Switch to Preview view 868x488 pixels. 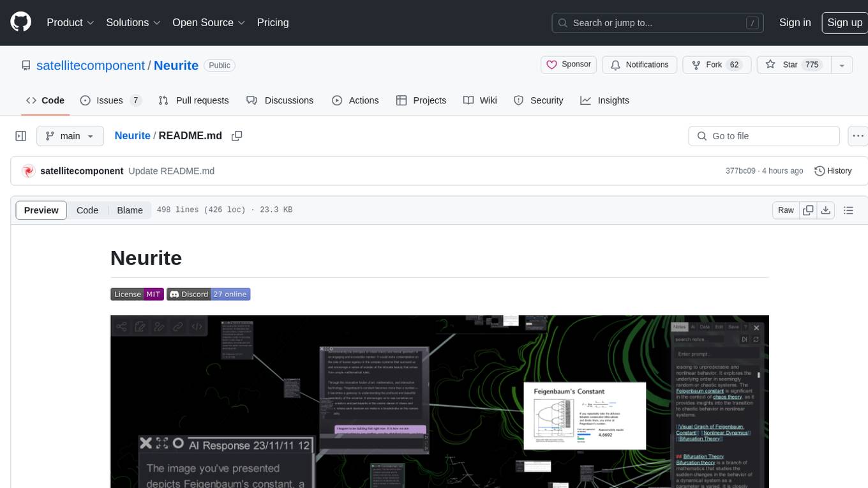click(x=41, y=210)
